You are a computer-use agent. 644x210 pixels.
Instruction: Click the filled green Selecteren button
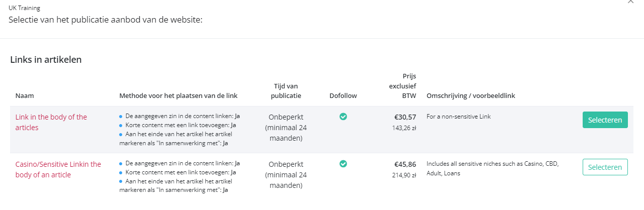605,120
